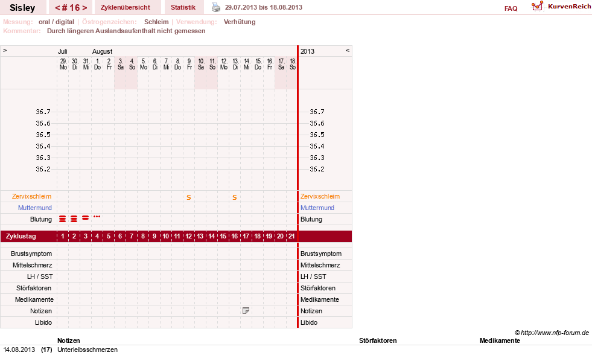Viewport: 592px width, 364px height.
Task: Select date column 14. Mi
Action: [247, 64]
